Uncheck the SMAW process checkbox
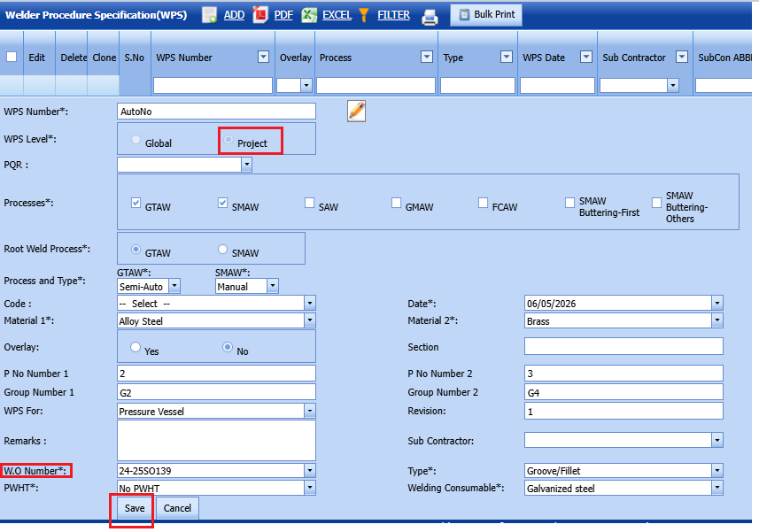This screenshot has height=532, width=759. (x=222, y=203)
